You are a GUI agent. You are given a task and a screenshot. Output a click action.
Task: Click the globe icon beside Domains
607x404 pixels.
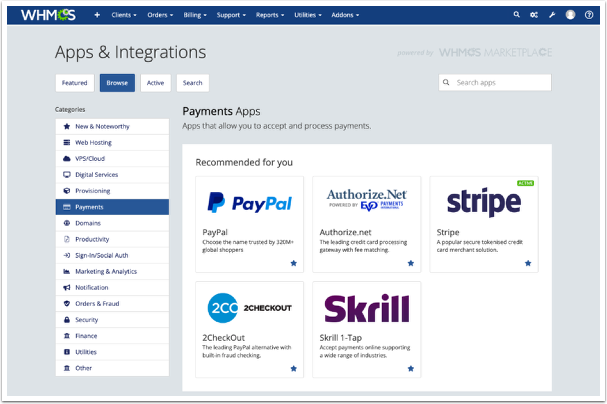[x=67, y=223]
